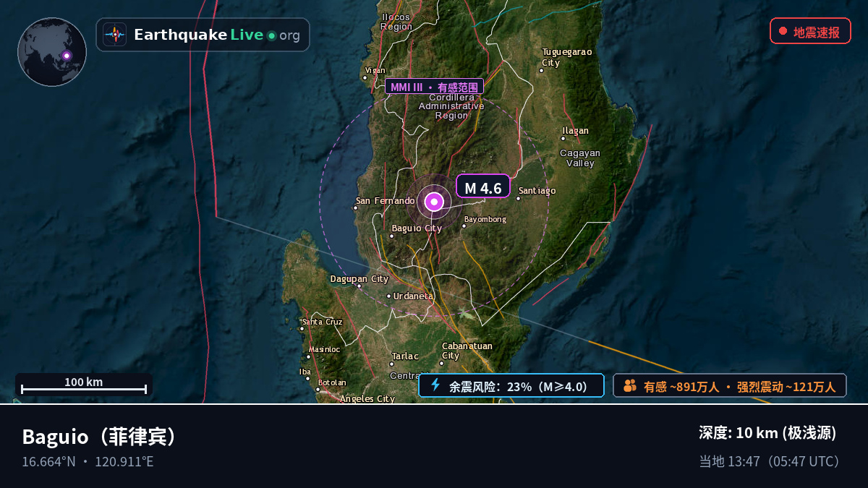
Task: Click the Masinloc town marker dot
Action: (310, 356)
